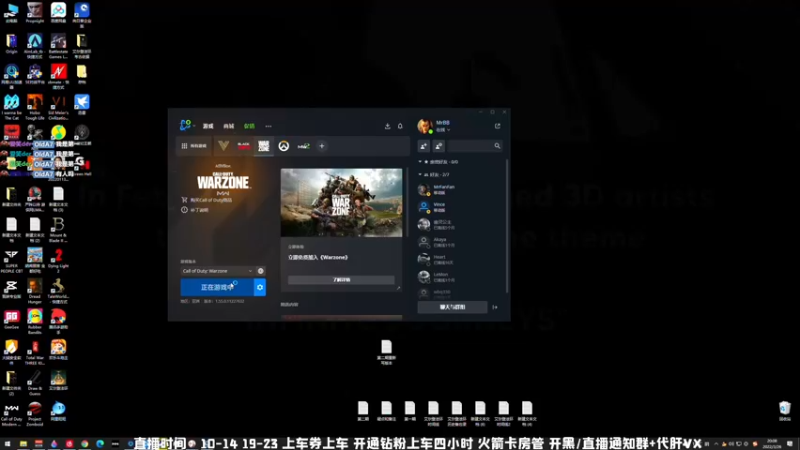Image resolution: width=800 pixels, height=450 pixels.
Task: Click the learn more button under news
Action: 341,280
